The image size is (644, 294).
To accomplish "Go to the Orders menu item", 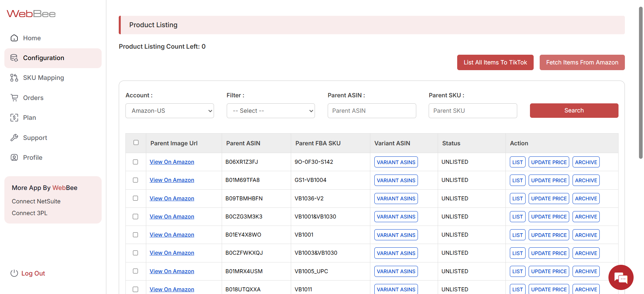I will pyautogui.click(x=33, y=98).
